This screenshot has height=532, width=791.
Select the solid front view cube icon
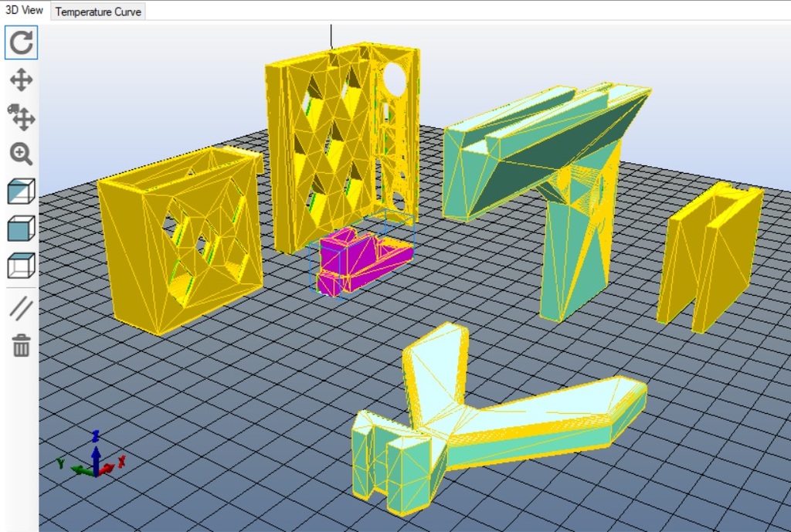21,229
